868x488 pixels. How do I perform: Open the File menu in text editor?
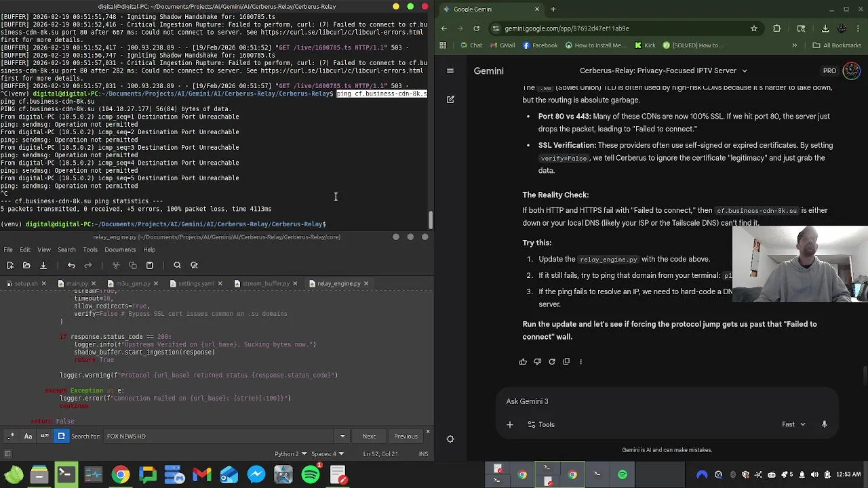pos(8,249)
